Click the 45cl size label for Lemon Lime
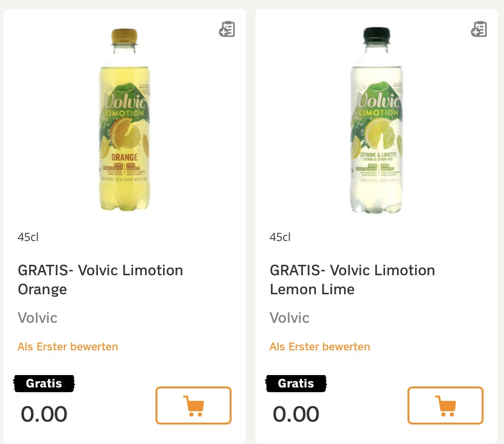This screenshot has width=504, height=444. point(280,237)
